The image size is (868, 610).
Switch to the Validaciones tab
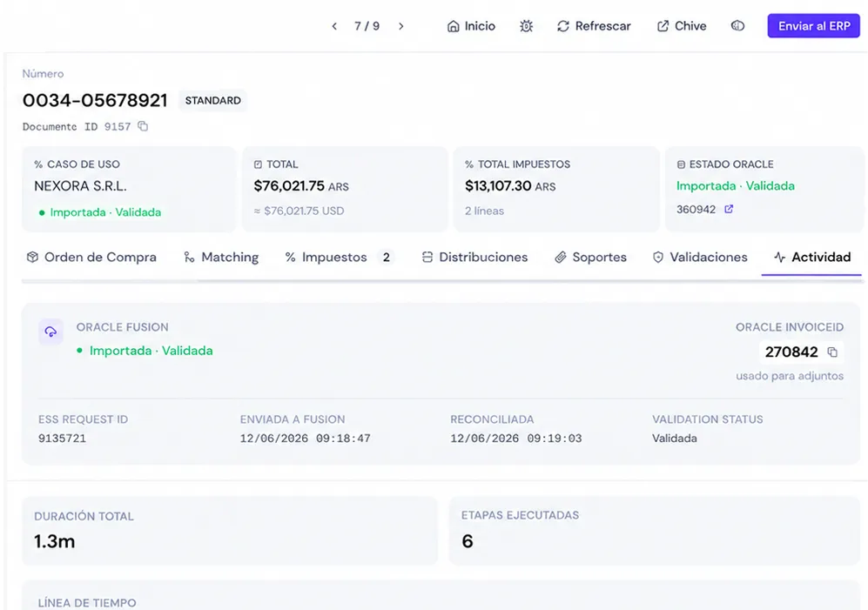pyautogui.click(x=700, y=258)
